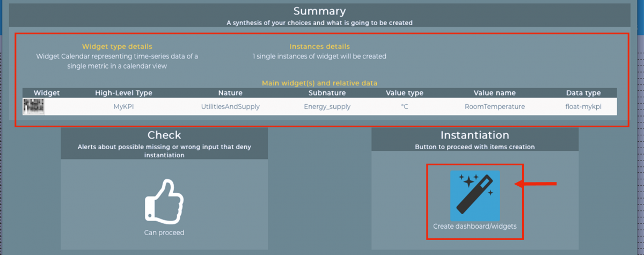Click the calendar widget thumbnail in table
644x255 pixels.
[x=33, y=106]
